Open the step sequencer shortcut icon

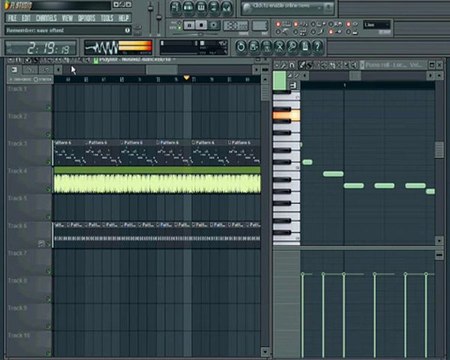tap(188, 7)
